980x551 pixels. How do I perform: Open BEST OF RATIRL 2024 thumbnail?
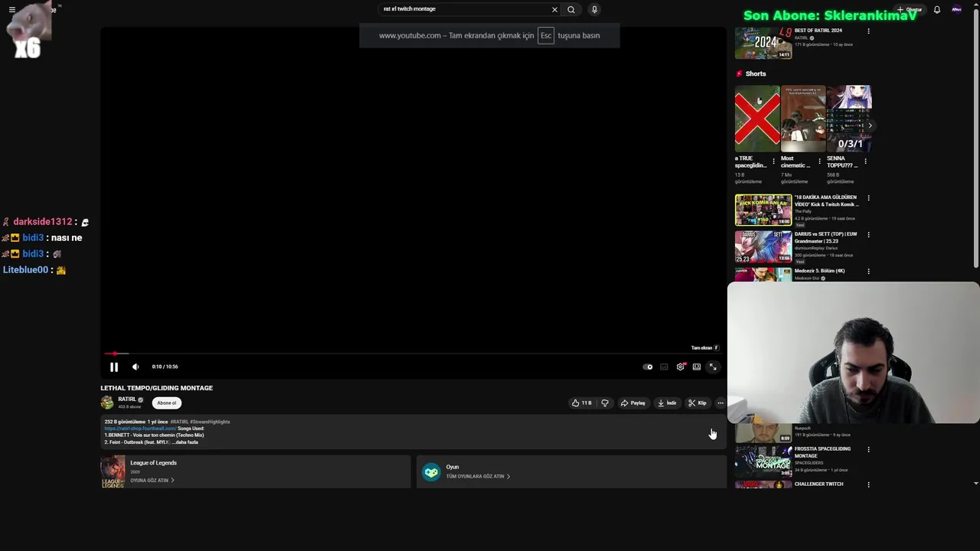[763, 43]
